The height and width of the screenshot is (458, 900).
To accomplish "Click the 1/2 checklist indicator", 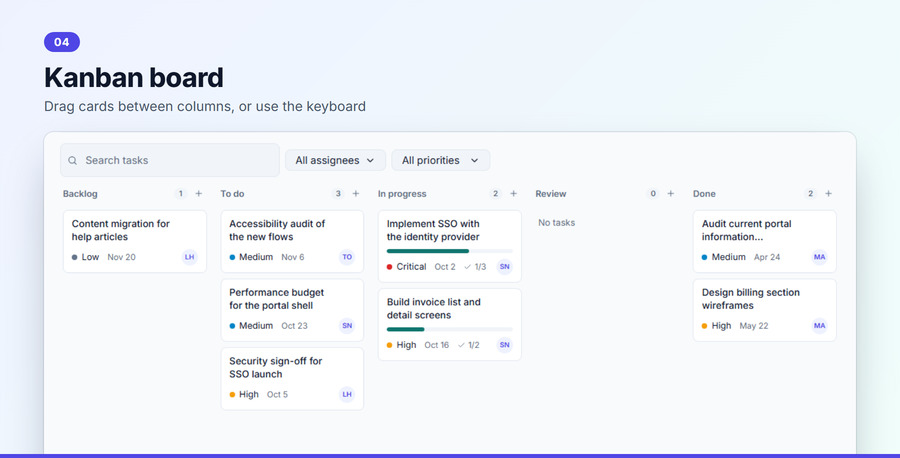I will [468, 345].
